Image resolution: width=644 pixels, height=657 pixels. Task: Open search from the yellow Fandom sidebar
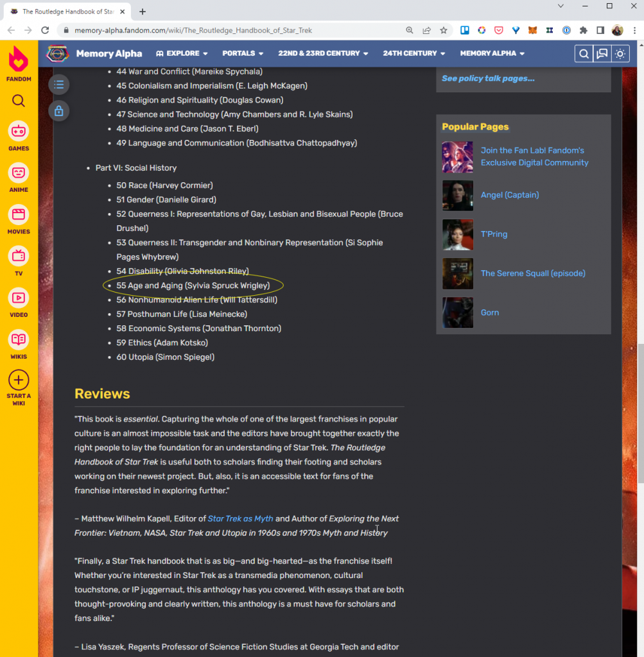[19, 101]
